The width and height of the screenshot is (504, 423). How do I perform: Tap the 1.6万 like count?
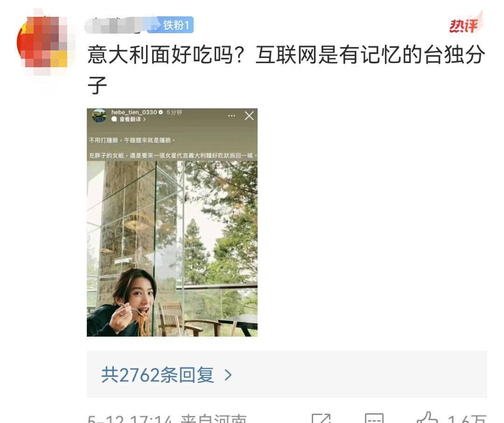[467, 419]
